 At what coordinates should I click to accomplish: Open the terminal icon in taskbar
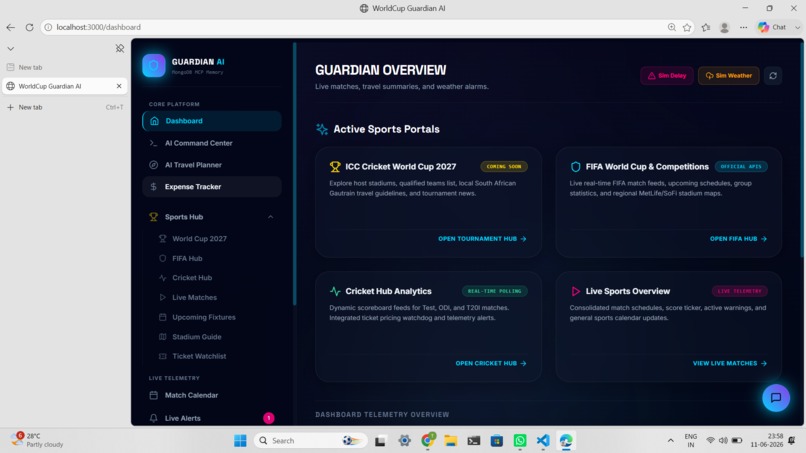click(x=473, y=441)
